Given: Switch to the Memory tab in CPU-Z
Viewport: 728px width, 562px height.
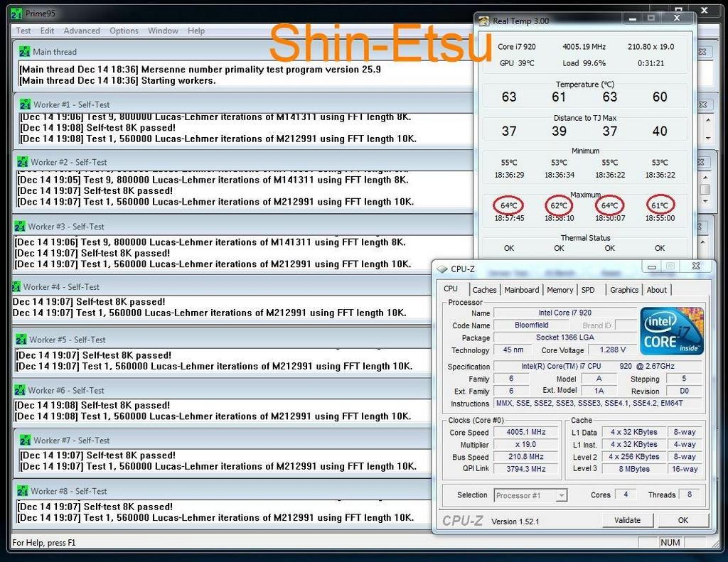Looking at the screenshot, I should coord(560,290).
